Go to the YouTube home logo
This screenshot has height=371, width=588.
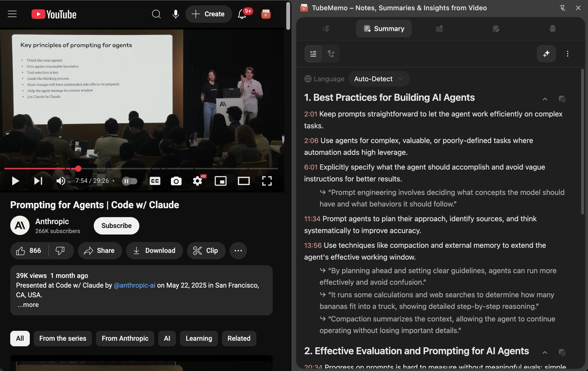coord(54,14)
